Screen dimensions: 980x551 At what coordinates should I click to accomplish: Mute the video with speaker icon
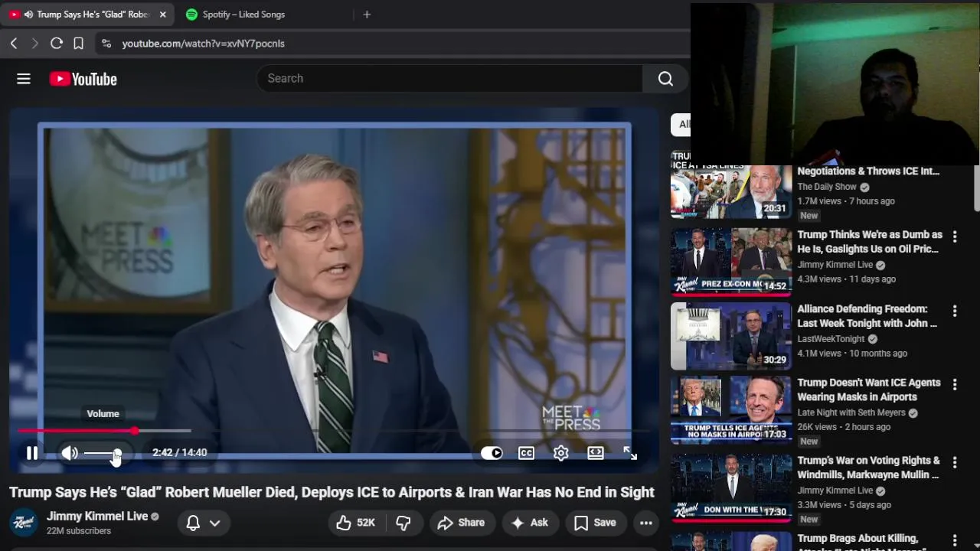coord(70,453)
